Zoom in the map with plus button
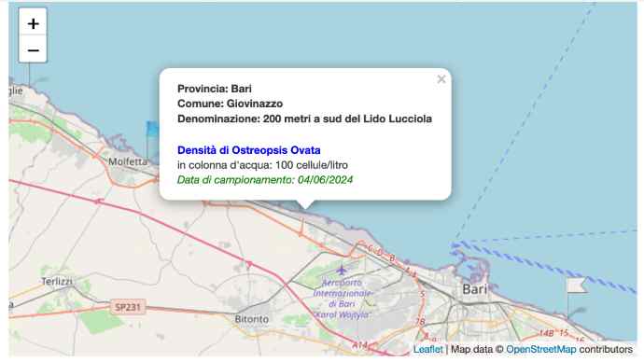Screen dimensions: 644x362 point(33,23)
